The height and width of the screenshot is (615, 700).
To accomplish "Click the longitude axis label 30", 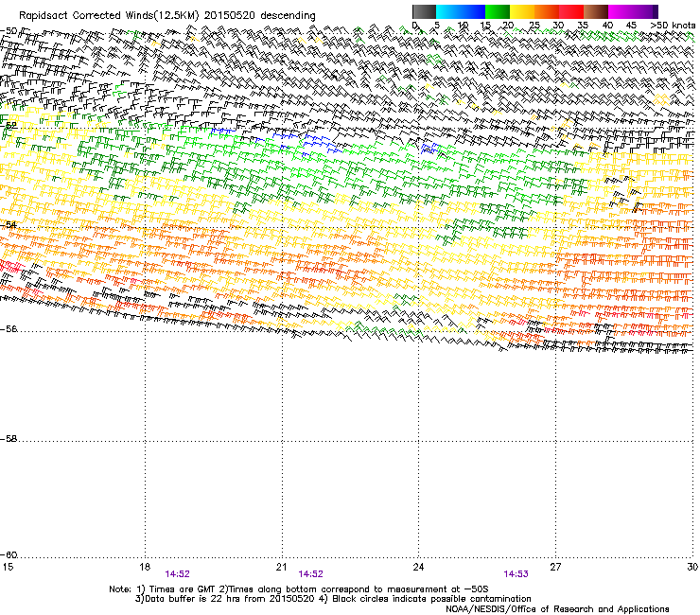I will pyautogui.click(x=692, y=567).
